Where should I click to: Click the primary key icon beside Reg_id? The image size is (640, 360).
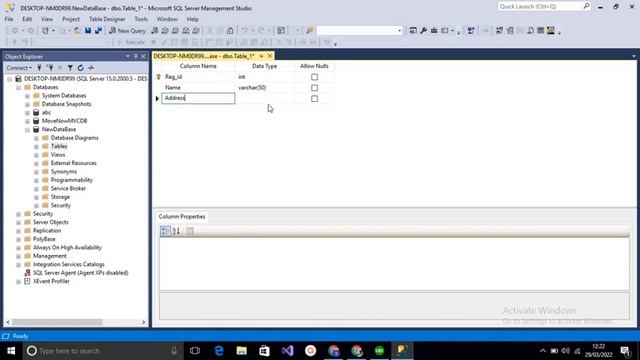point(159,77)
